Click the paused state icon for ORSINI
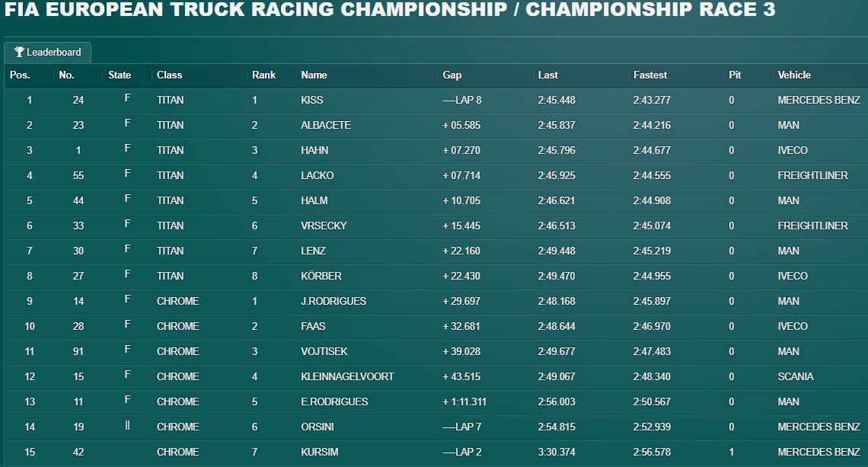This screenshot has width=868, height=467. point(127,425)
